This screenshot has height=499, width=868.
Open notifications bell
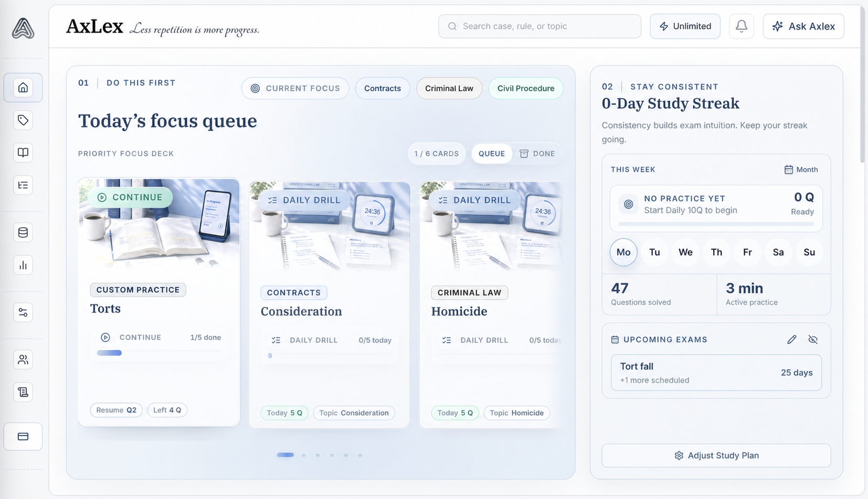(742, 26)
